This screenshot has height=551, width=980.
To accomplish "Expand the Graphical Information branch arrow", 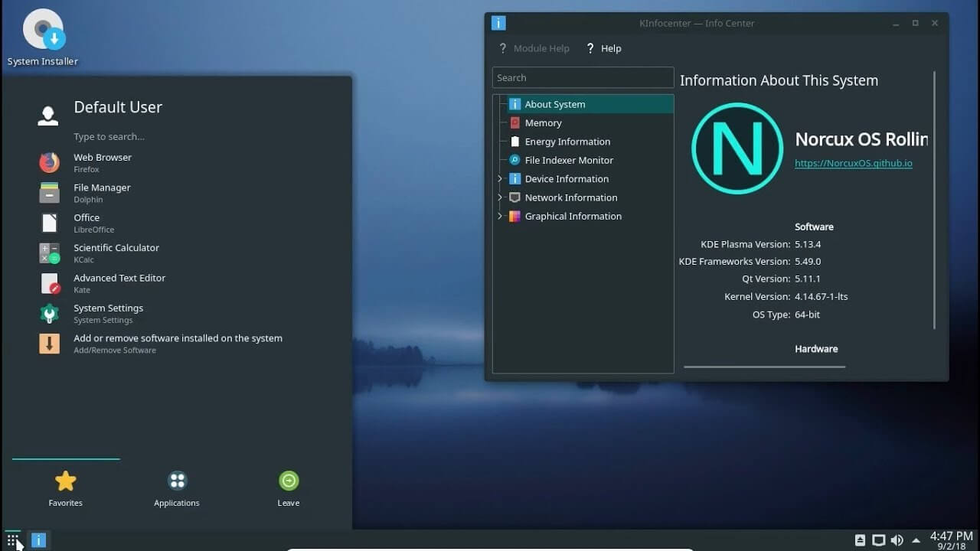I will click(x=500, y=216).
